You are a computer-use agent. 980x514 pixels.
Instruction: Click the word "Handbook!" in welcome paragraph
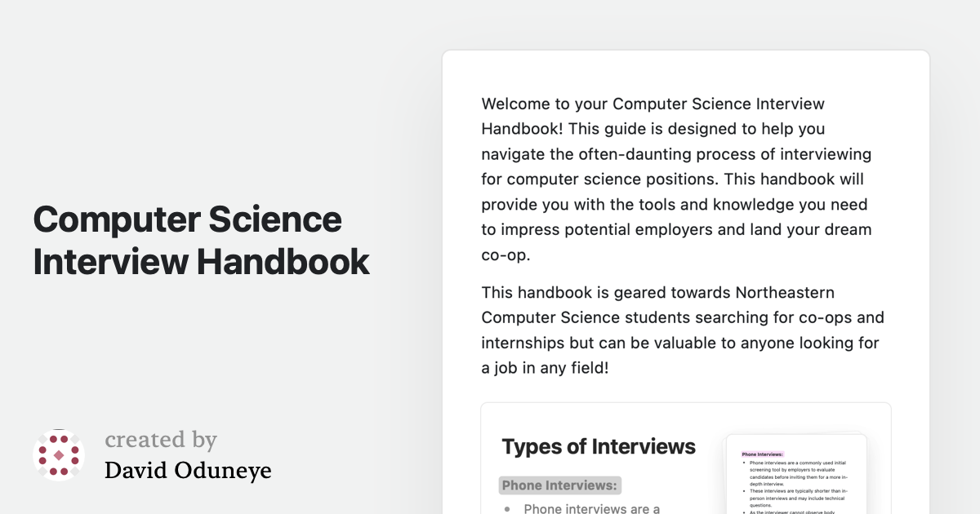(523, 129)
